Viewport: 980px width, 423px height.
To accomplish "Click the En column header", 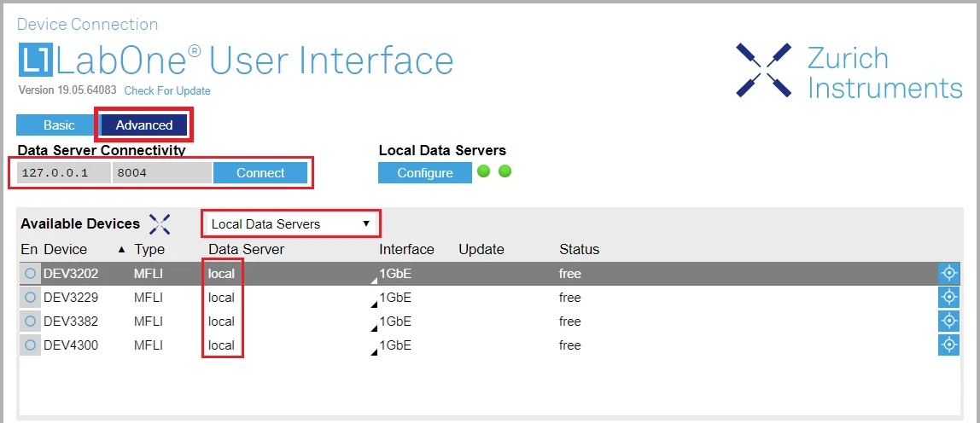I will 29,249.
